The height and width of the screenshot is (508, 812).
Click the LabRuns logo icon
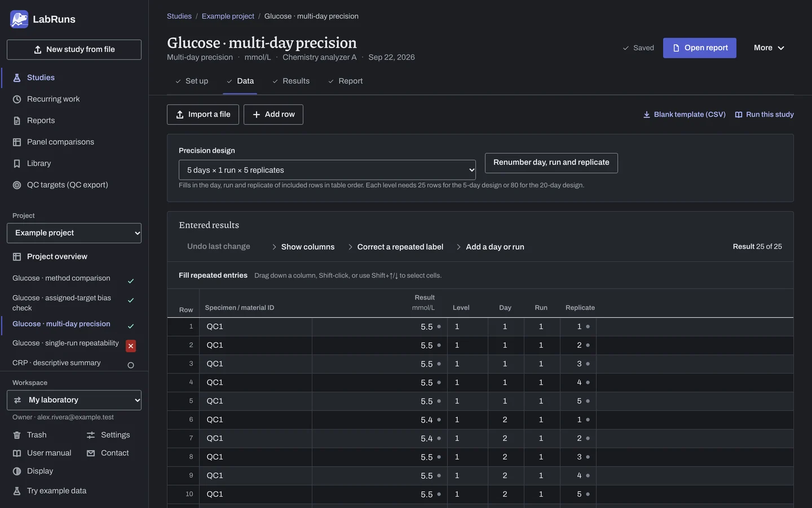click(x=19, y=19)
